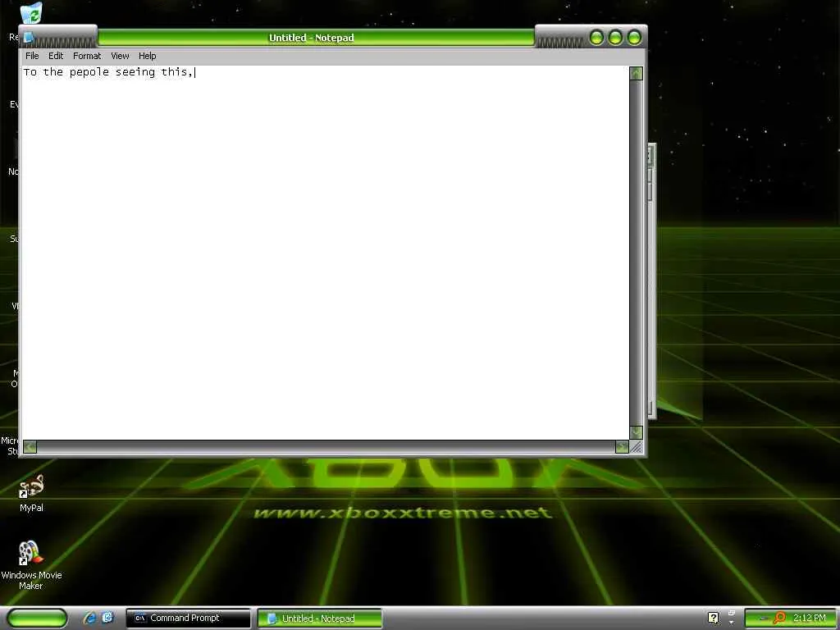Click the Untitled - Notepad title bar
Viewport: 840px width, 630px height.
[316, 38]
